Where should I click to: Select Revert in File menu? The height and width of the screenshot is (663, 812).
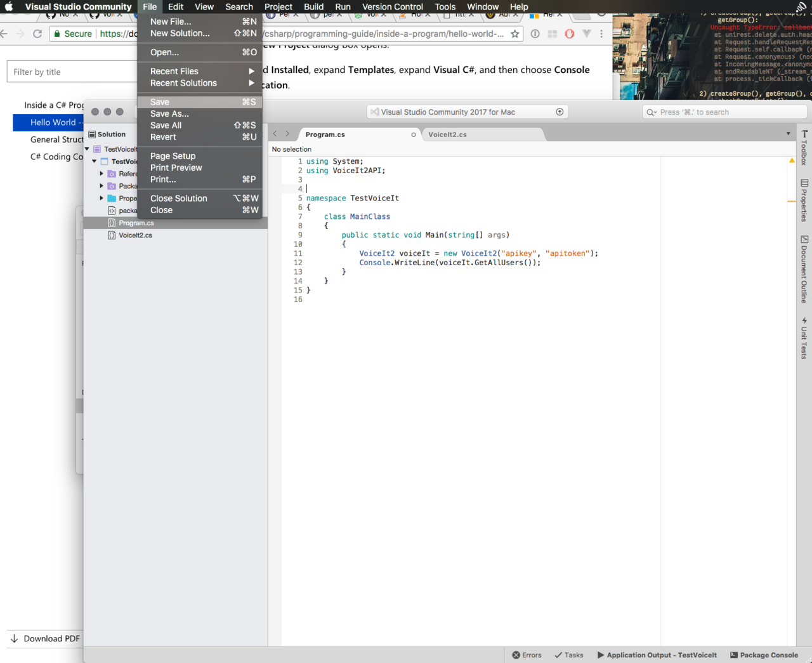point(200,137)
